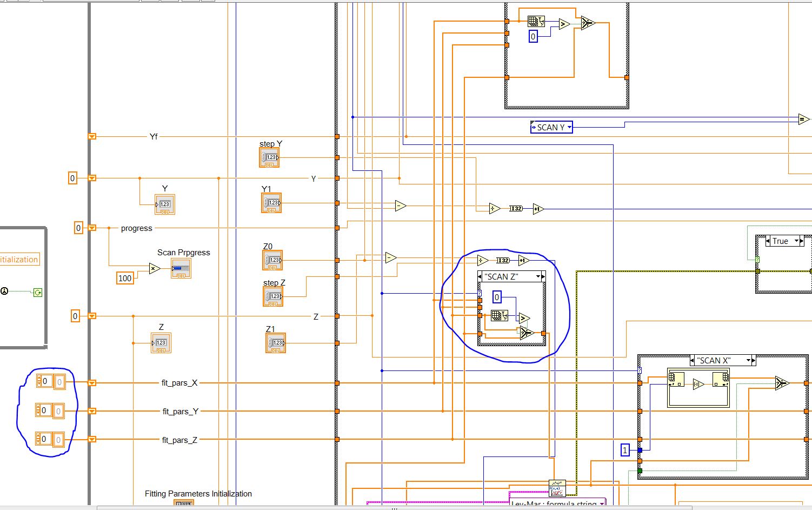The height and width of the screenshot is (510, 812).
Task: Click the I32 conversion node above SCAN Z case
Action: tap(503, 261)
